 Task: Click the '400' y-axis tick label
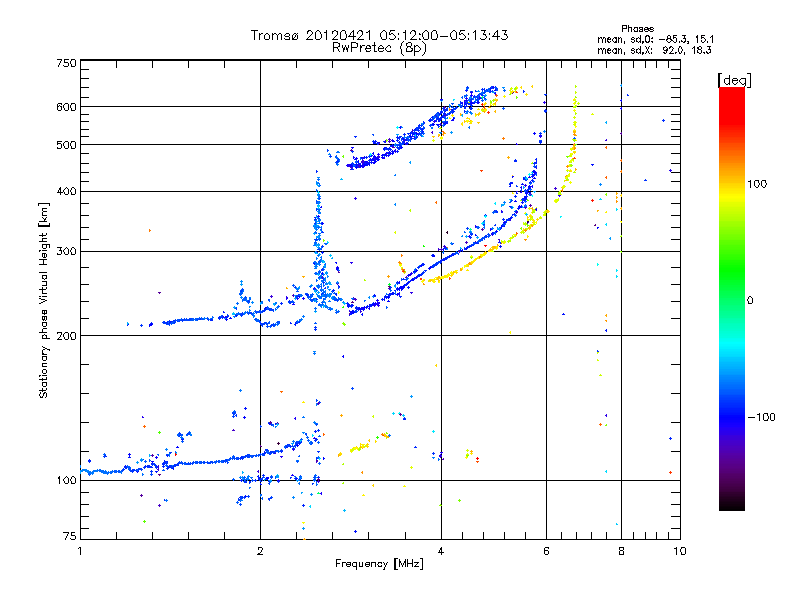pyautogui.click(x=66, y=192)
